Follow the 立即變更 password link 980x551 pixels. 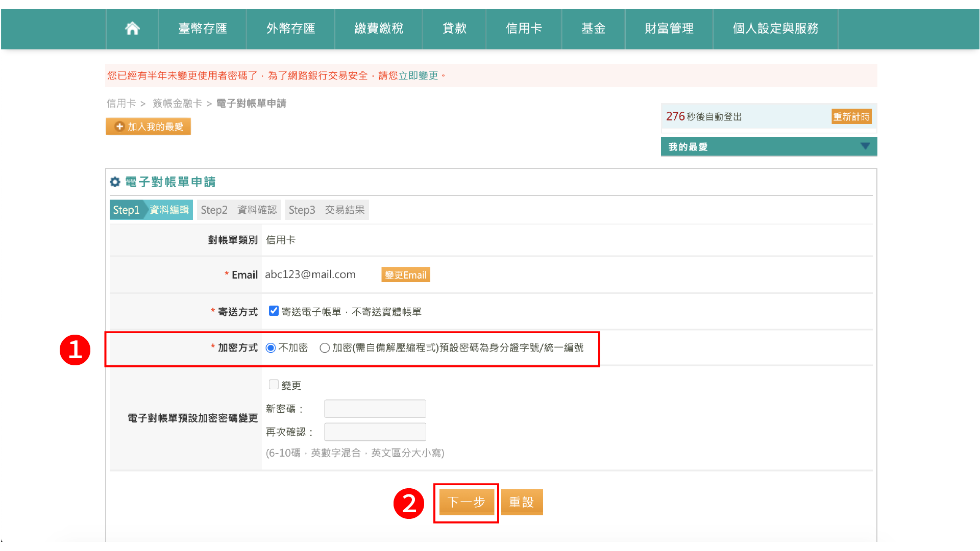coord(418,76)
